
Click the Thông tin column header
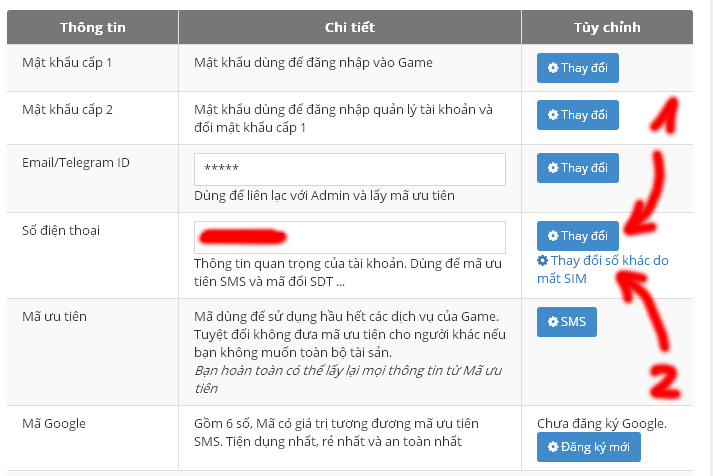[92, 27]
